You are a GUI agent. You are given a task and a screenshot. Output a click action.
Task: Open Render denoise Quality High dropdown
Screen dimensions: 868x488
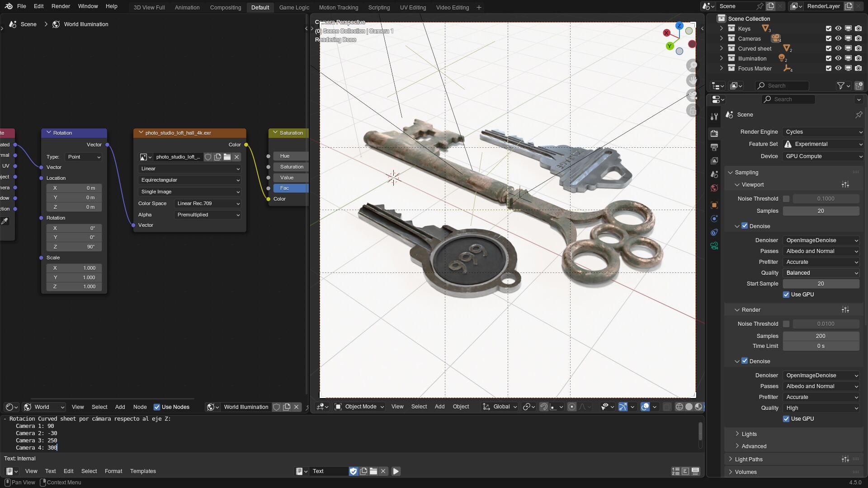click(x=821, y=408)
